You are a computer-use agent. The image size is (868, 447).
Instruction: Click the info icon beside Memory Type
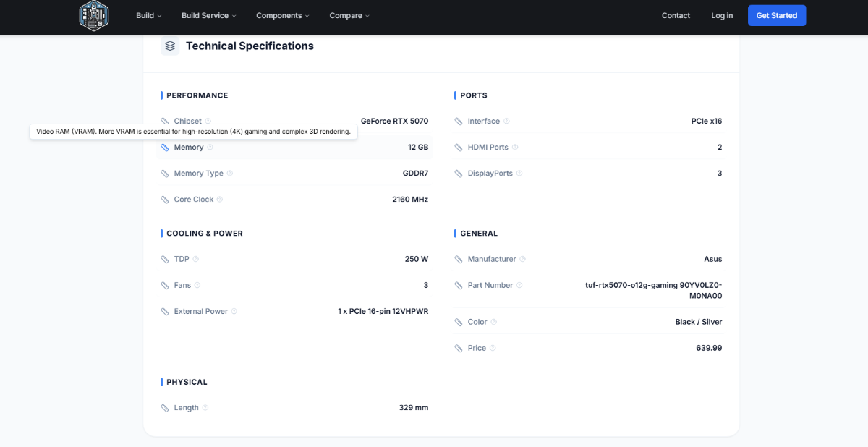pos(230,174)
